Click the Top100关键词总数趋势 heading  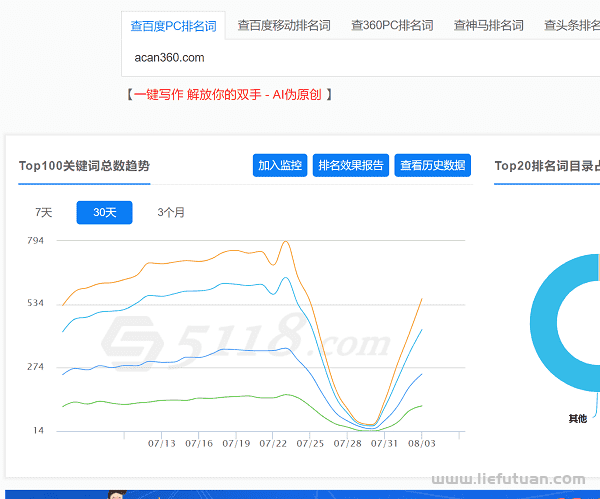84,166
